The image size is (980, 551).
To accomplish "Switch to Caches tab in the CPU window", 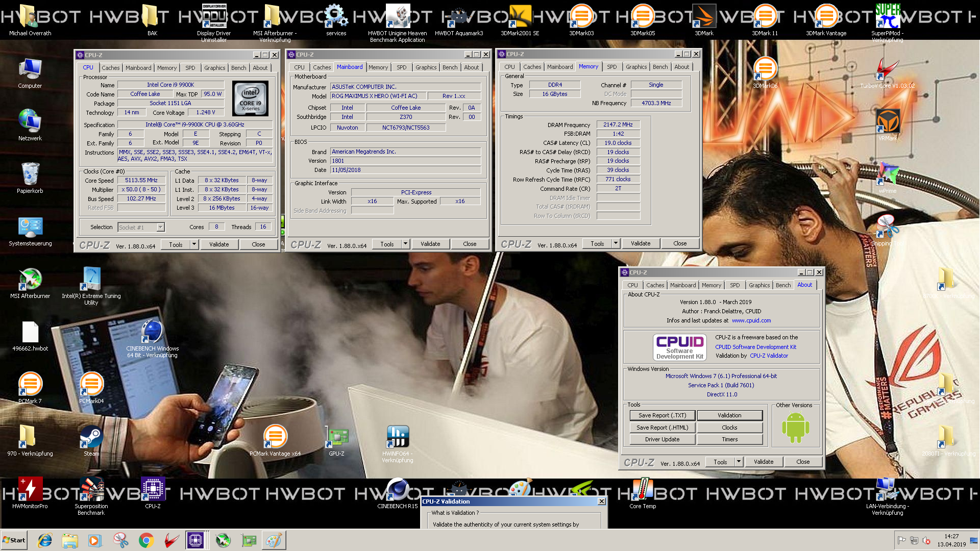I will pyautogui.click(x=110, y=68).
